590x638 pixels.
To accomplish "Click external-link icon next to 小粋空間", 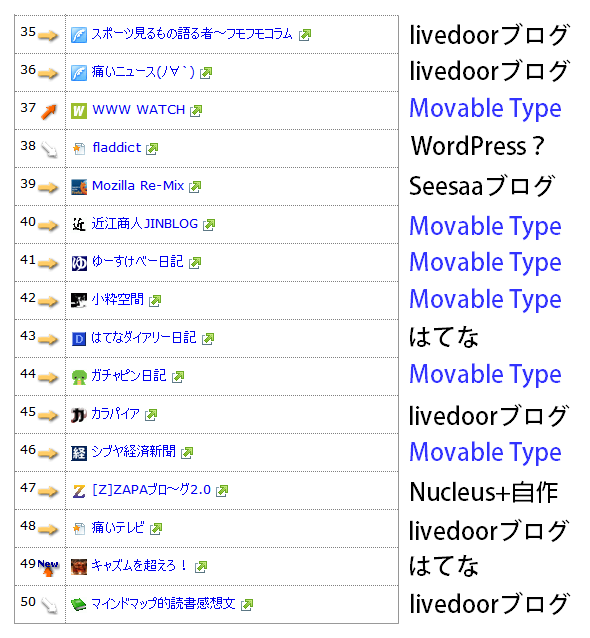I will point(155,301).
